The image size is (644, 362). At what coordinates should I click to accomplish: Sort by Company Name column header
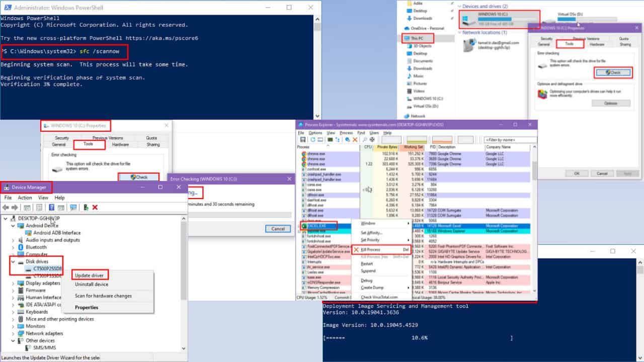(507, 147)
